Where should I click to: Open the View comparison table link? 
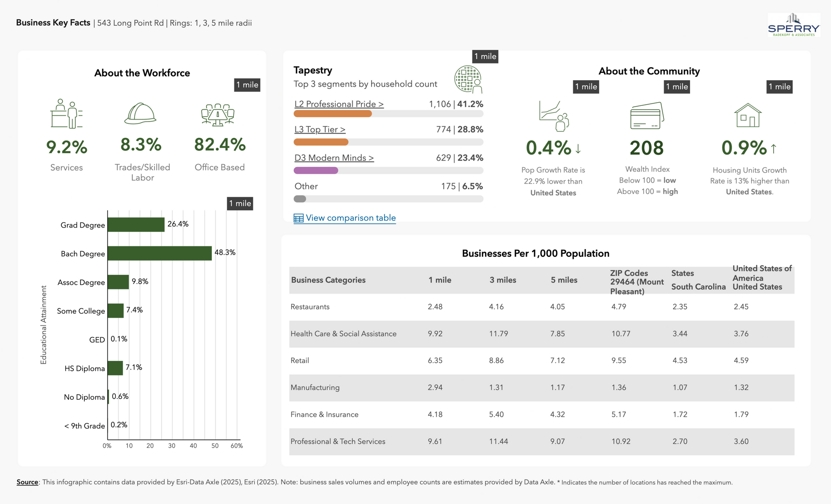tap(351, 218)
